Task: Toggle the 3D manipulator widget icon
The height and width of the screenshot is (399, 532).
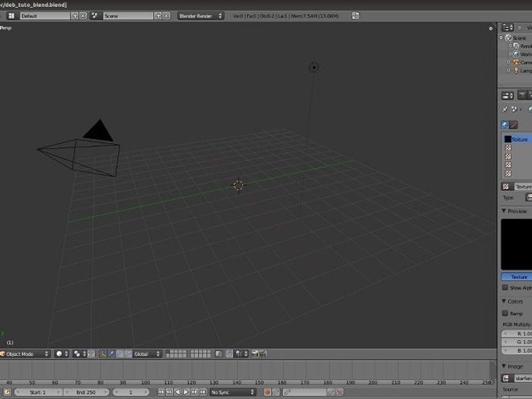Action: tap(103, 354)
